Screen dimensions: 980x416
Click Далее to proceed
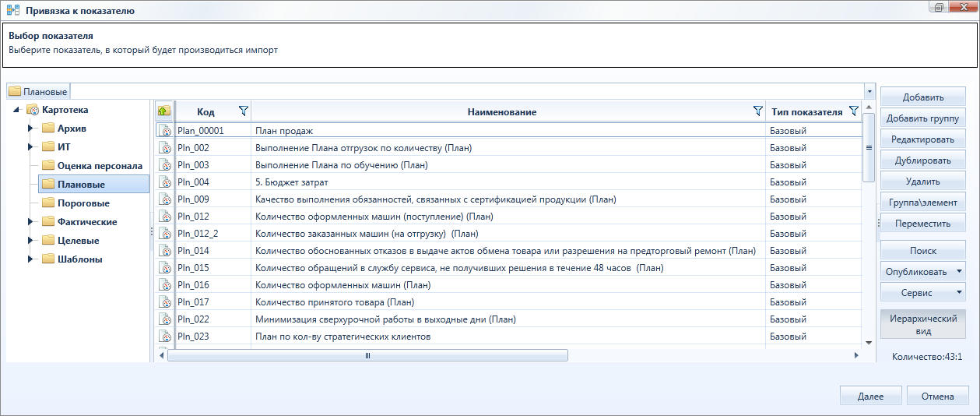click(x=871, y=396)
